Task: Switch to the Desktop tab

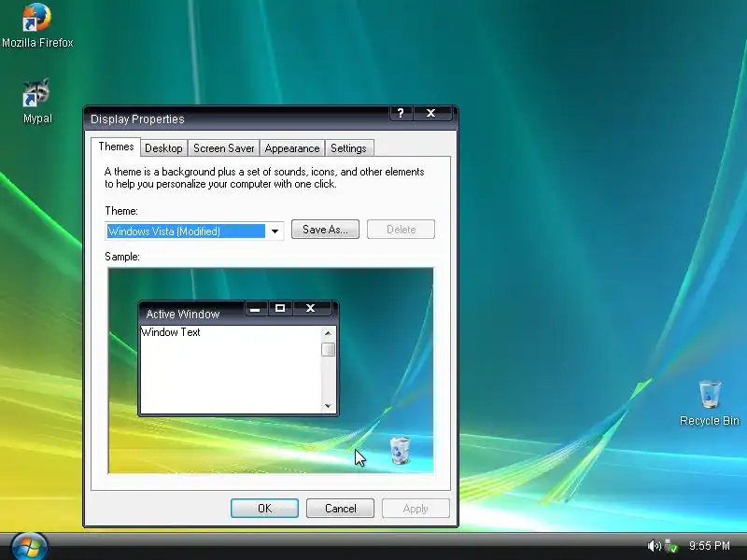Action: click(163, 148)
